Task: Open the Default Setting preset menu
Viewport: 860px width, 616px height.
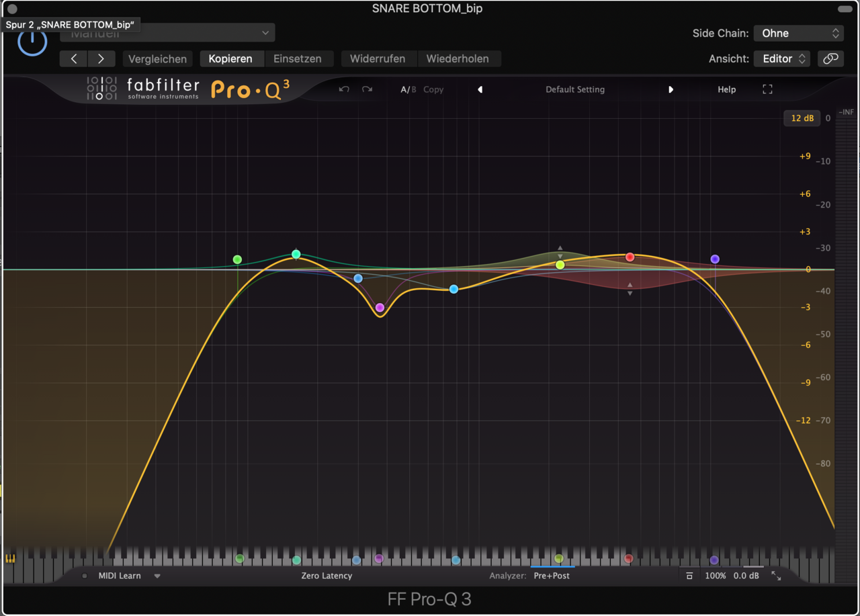Action: click(x=574, y=89)
